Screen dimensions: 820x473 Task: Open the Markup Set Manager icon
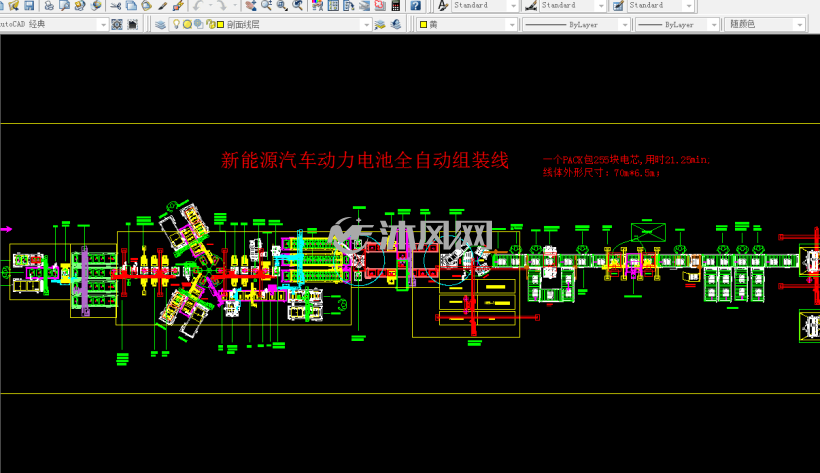pos(380,5)
